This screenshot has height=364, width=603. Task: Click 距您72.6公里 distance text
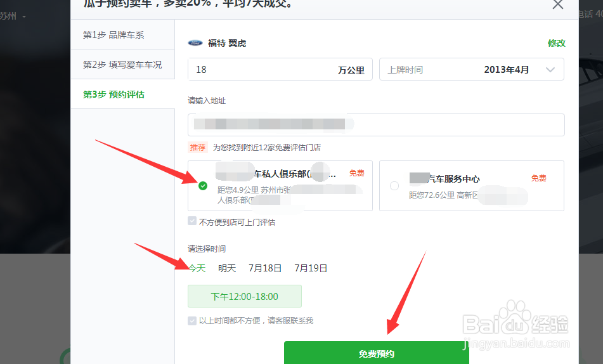432,195
